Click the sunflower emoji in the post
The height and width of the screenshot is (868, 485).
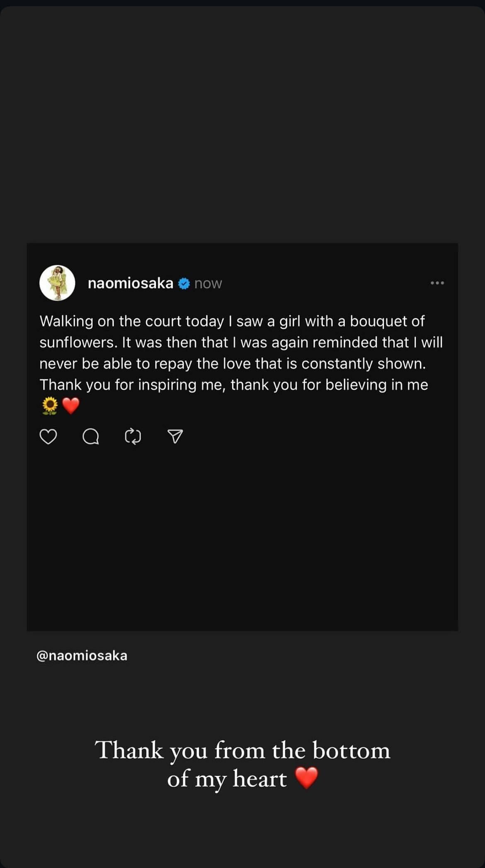(50, 406)
